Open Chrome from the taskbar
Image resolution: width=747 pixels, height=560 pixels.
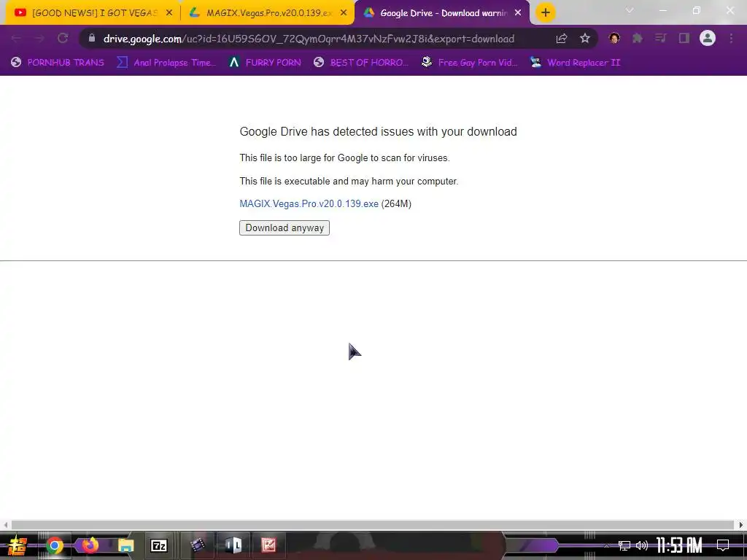coord(54,545)
